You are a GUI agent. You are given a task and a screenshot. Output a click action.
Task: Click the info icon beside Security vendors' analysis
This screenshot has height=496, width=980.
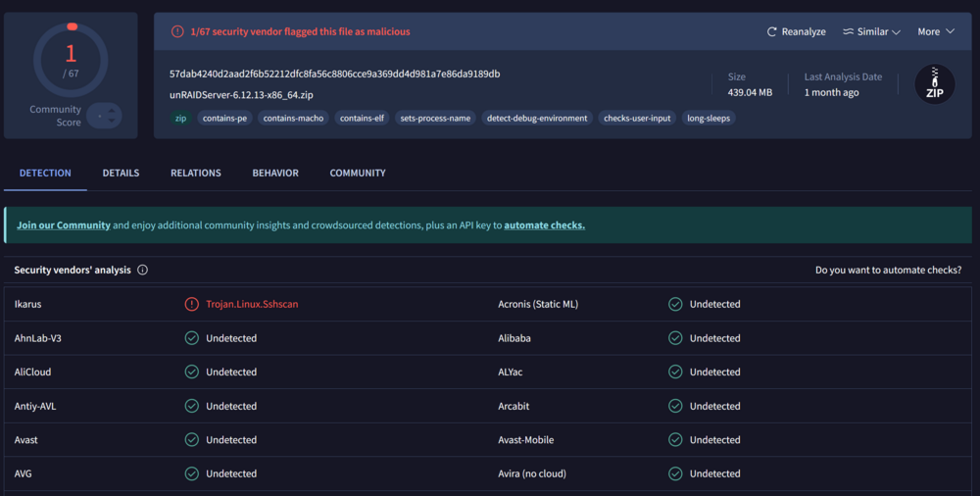(142, 271)
